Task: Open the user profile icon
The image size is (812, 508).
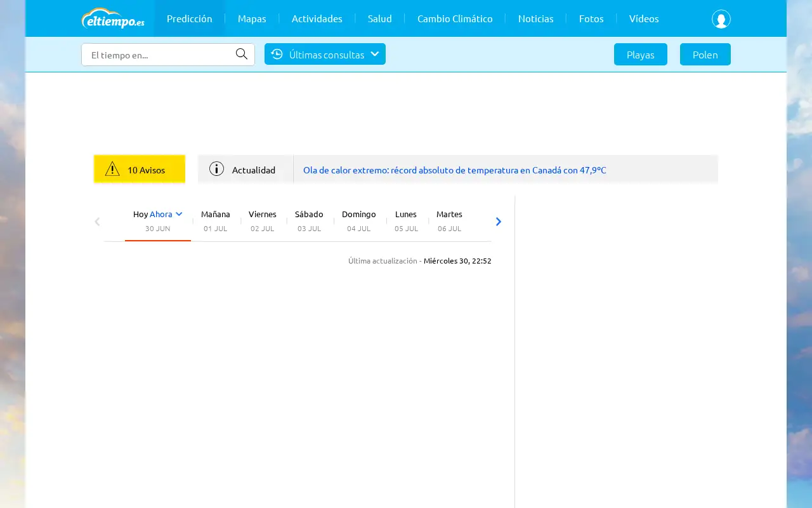Action: pyautogui.click(x=721, y=19)
